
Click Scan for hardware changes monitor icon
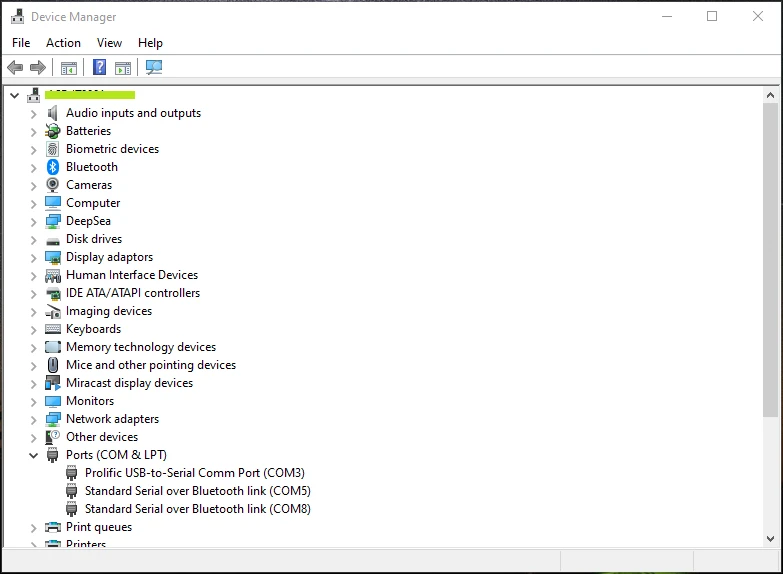(154, 67)
